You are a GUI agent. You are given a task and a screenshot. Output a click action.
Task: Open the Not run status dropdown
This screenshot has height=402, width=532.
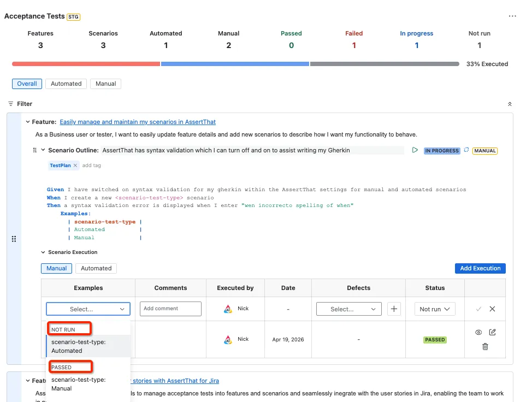click(435, 309)
